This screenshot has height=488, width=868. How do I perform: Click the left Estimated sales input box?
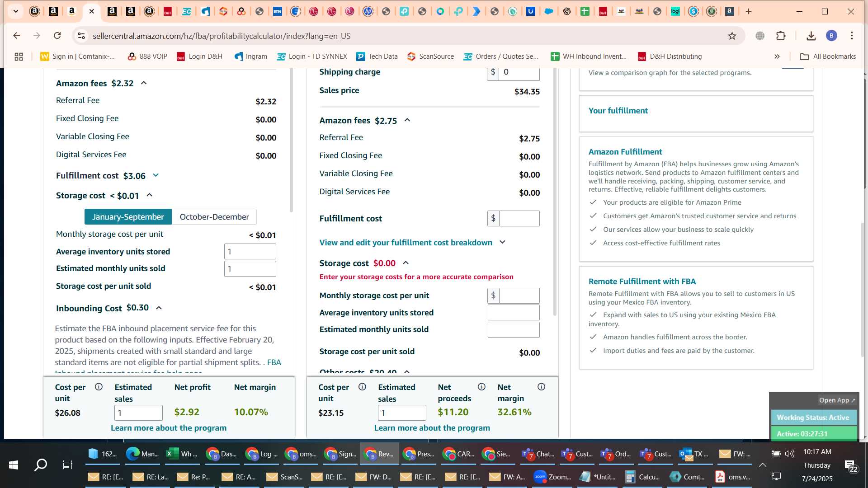pos(138,413)
